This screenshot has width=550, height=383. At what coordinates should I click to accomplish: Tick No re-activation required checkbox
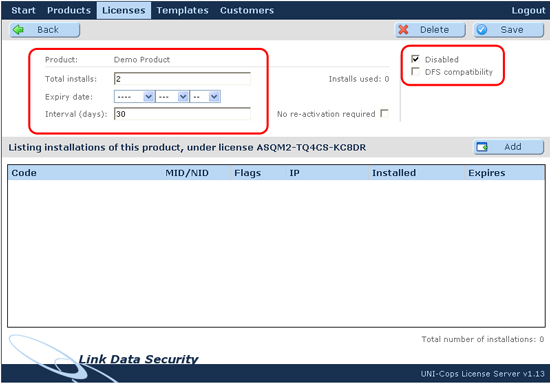[x=385, y=114]
